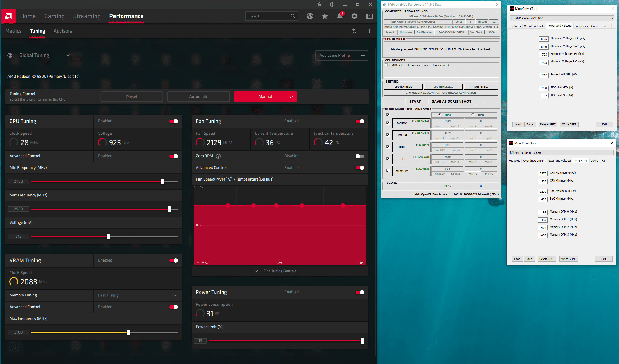Uncheck the gfx1030 GPU device checkbox
Screen dimensions: 619x364
coord(386,65)
